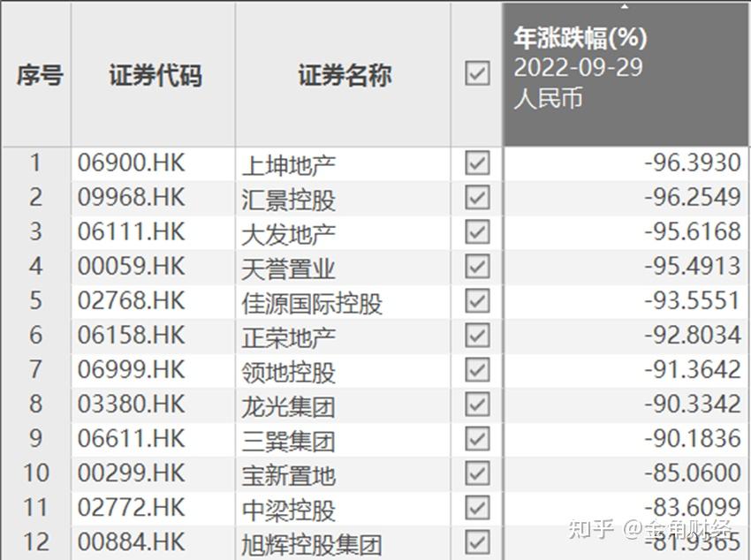Uncheck the checkbox for 中梁控股

477,507
